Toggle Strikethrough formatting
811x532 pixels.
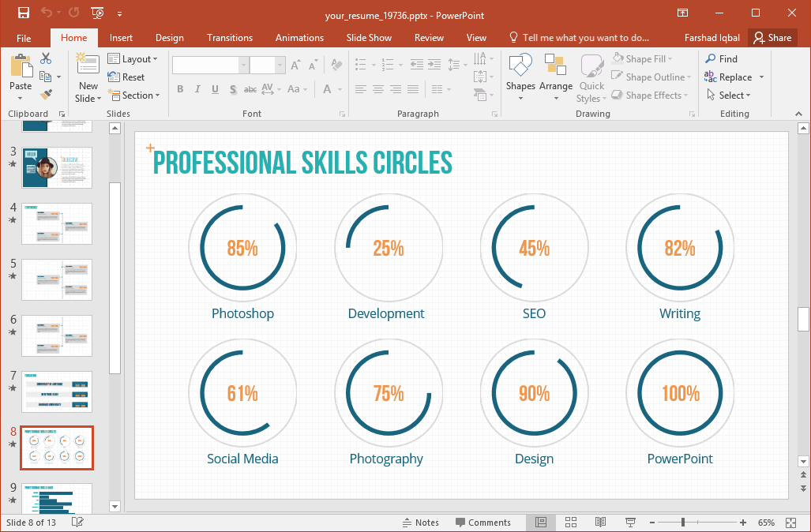pos(250,89)
